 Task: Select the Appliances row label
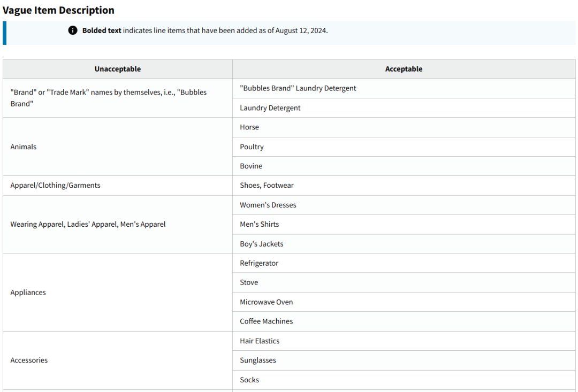(28, 293)
